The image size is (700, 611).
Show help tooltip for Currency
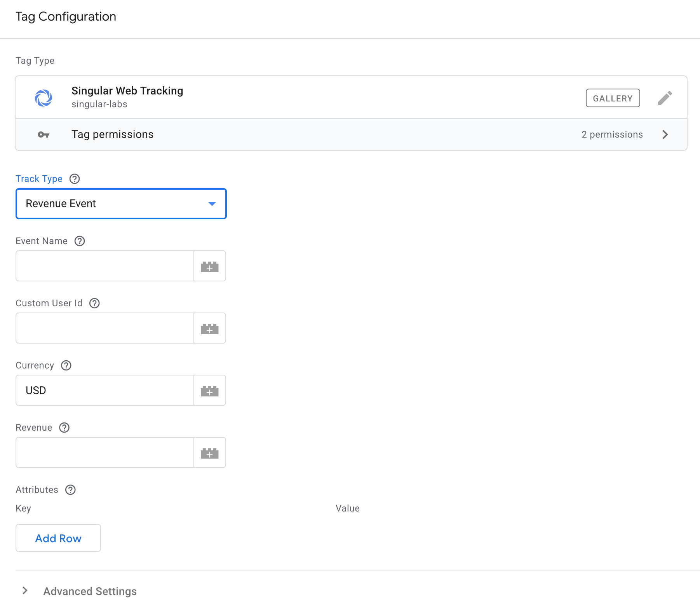(x=66, y=365)
